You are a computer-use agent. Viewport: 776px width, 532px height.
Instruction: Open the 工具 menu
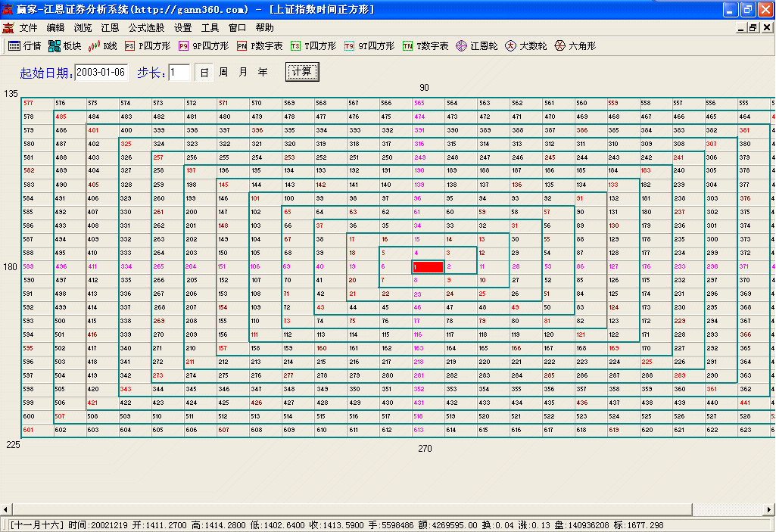[x=210, y=27]
